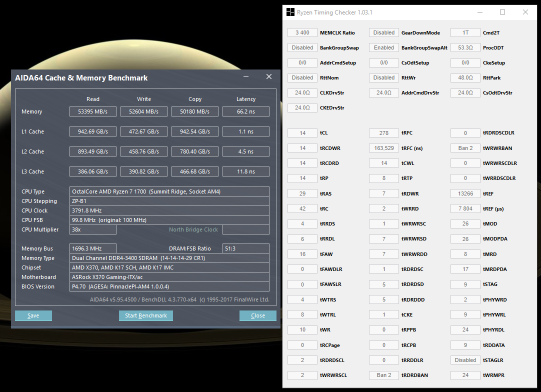Click the CPU Multiplier field 38x

[x=93, y=229]
